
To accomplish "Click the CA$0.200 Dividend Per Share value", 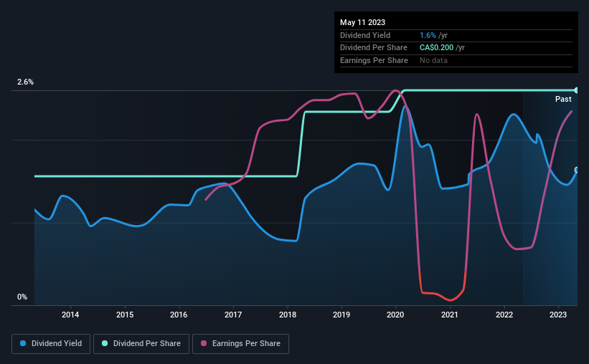I will coord(436,48).
